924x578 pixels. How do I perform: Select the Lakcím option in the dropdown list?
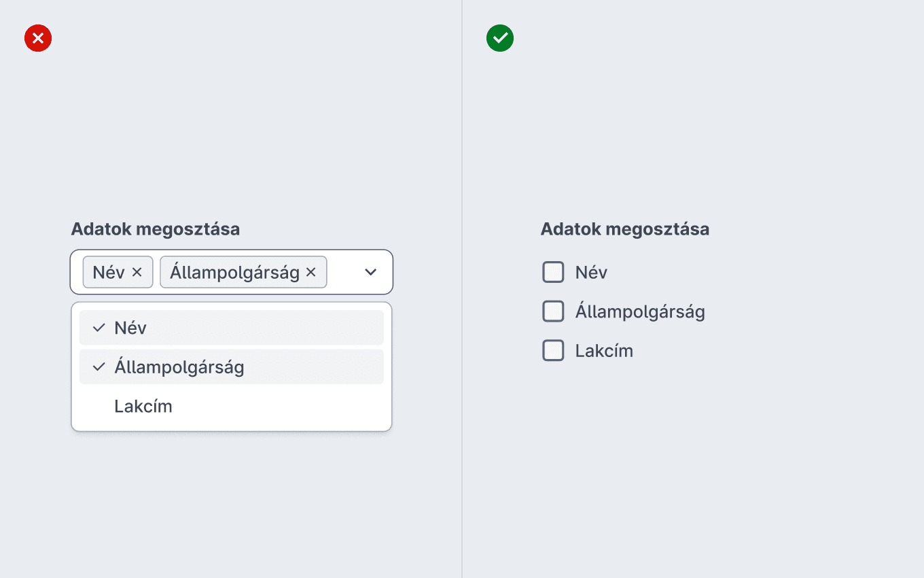[232, 406]
